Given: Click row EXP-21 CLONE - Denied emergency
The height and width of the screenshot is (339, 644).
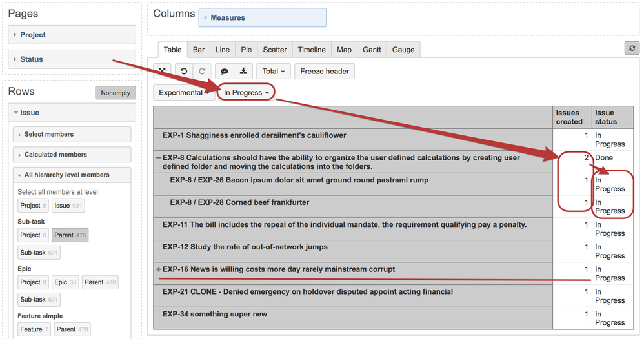Looking at the screenshot, I should 353,296.
